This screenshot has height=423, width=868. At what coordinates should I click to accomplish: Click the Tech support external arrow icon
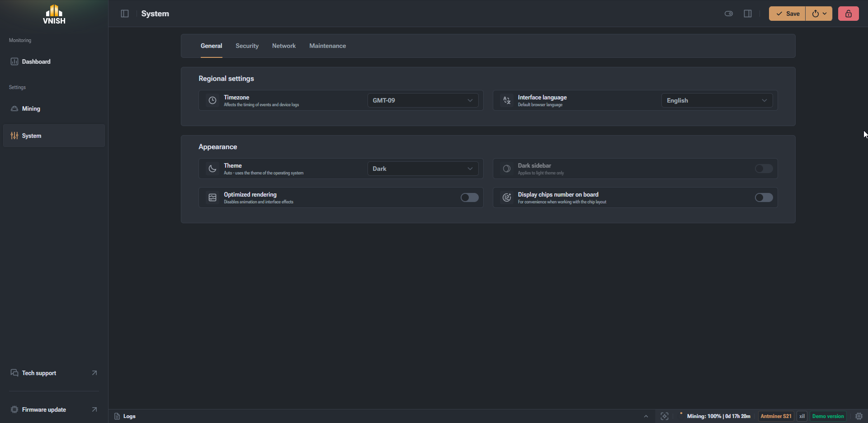click(x=94, y=373)
